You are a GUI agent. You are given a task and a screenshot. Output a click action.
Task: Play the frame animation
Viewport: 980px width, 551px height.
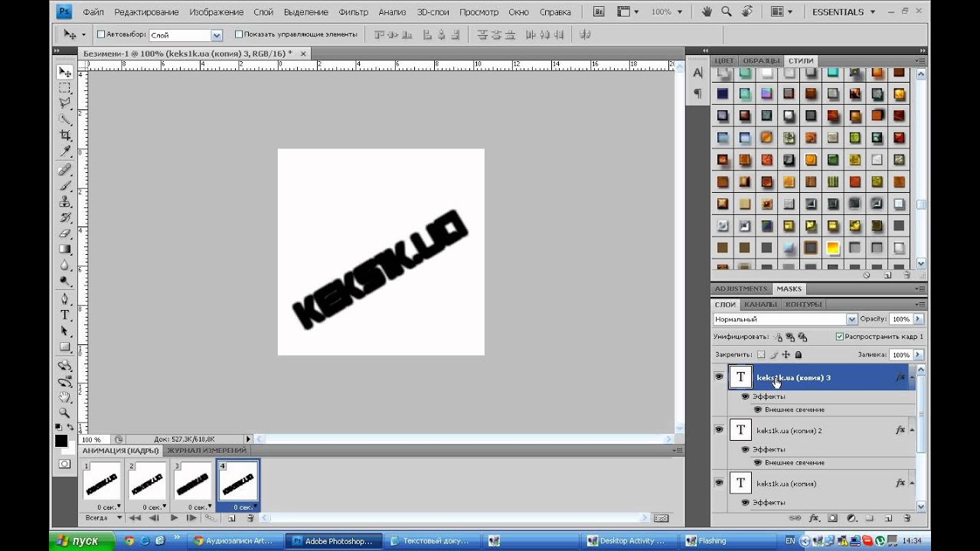click(x=174, y=518)
